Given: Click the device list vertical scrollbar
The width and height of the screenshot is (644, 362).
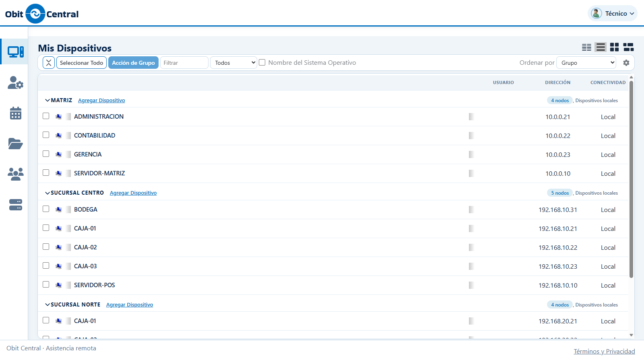Looking at the screenshot, I should click(x=631, y=179).
